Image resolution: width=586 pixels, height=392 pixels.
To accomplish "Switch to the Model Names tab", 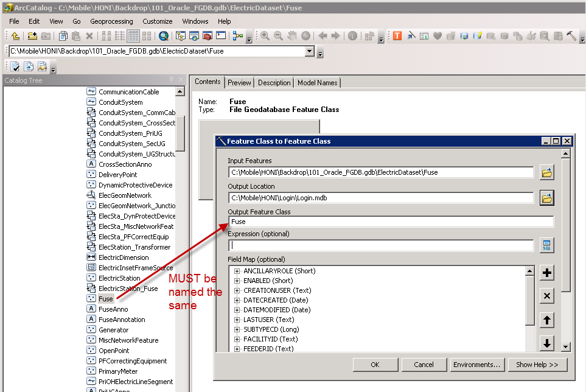I will (x=317, y=83).
